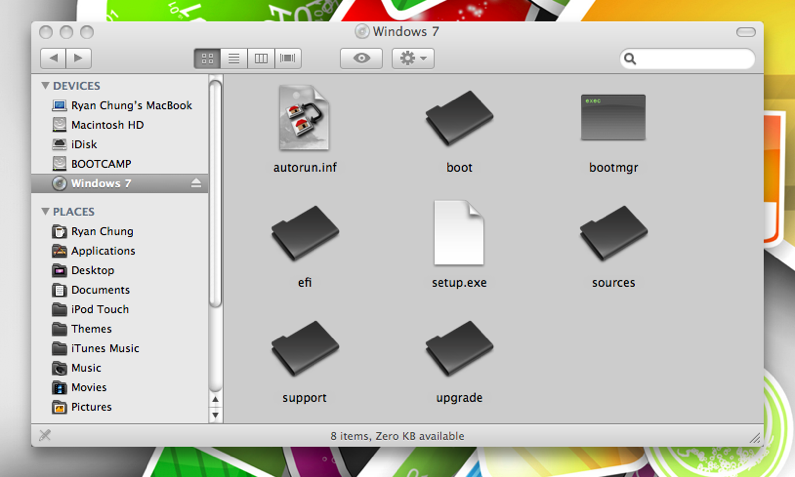Select the support folder icon

[x=305, y=348]
